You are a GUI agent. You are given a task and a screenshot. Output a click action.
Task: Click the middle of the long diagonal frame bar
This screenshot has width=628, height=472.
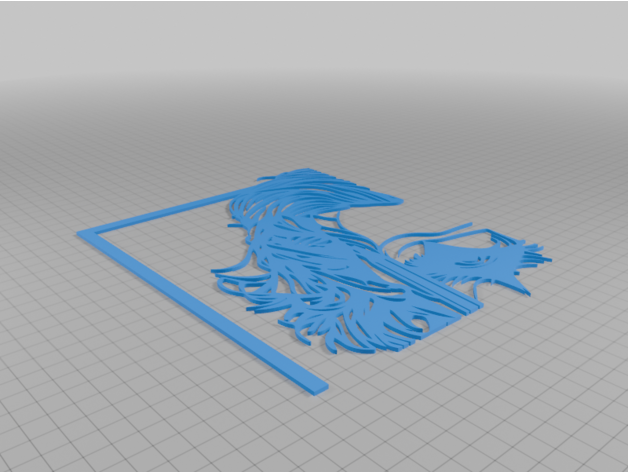(200, 309)
